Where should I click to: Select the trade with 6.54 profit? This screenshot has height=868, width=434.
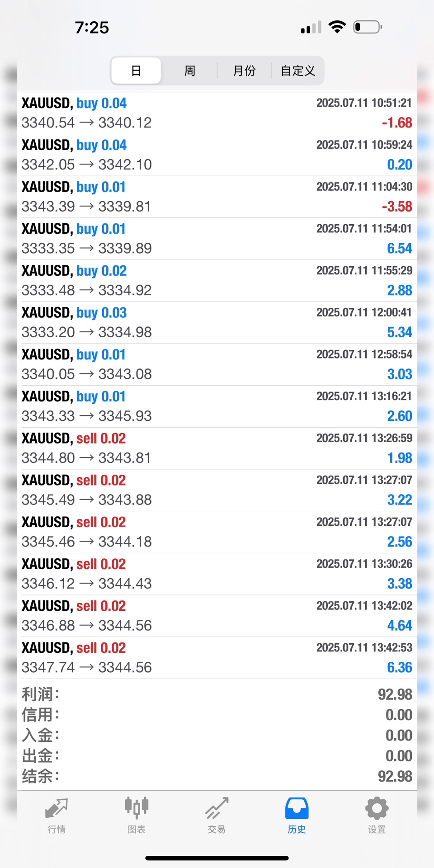(217, 239)
